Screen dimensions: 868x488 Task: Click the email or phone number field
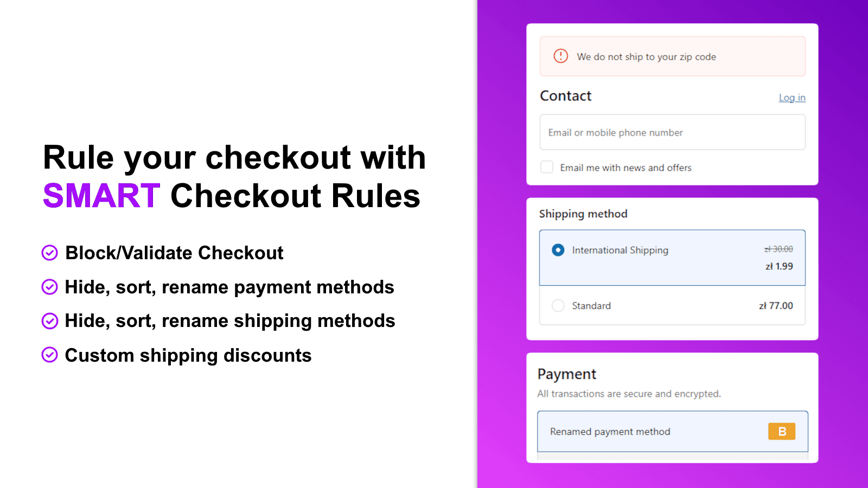tap(672, 132)
